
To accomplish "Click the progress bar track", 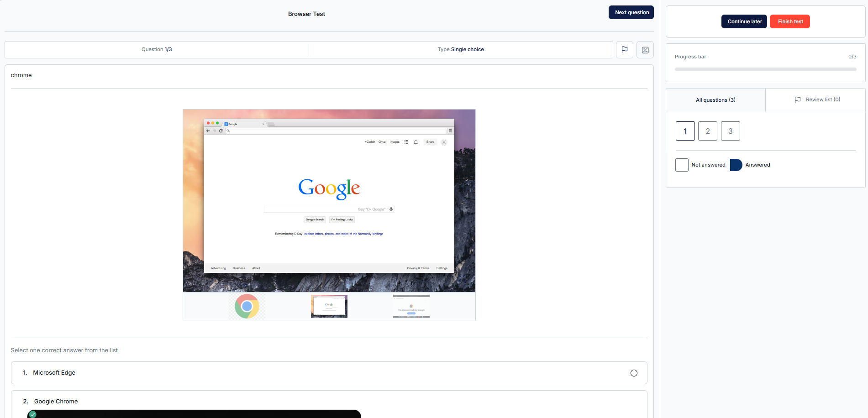I will [766, 69].
